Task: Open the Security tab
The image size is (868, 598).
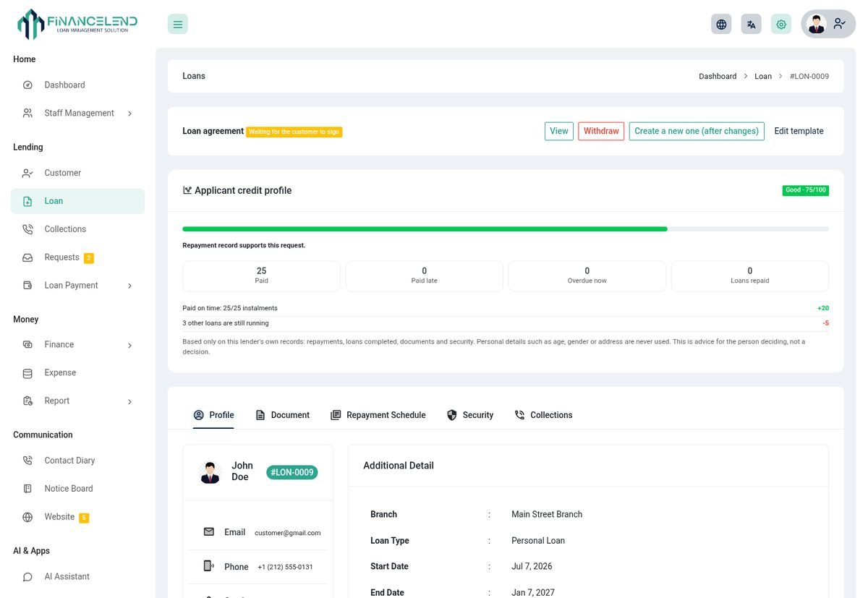Action: [x=470, y=415]
